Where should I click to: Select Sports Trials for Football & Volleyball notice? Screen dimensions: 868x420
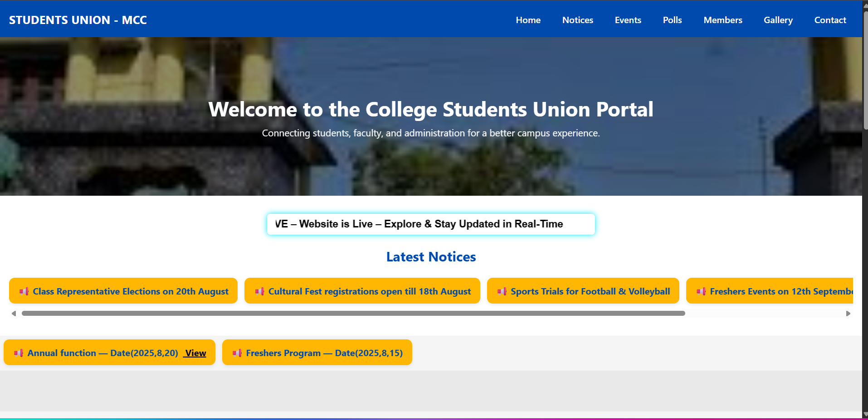[590, 291]
